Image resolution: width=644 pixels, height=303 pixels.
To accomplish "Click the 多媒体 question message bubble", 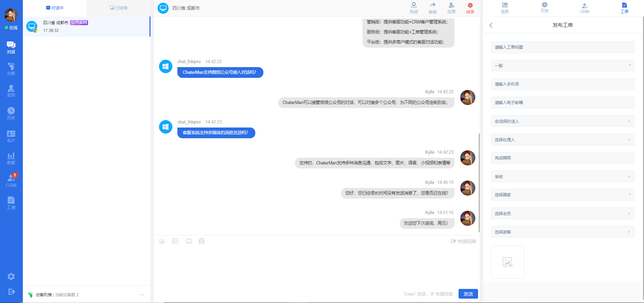I will (216, 133).
